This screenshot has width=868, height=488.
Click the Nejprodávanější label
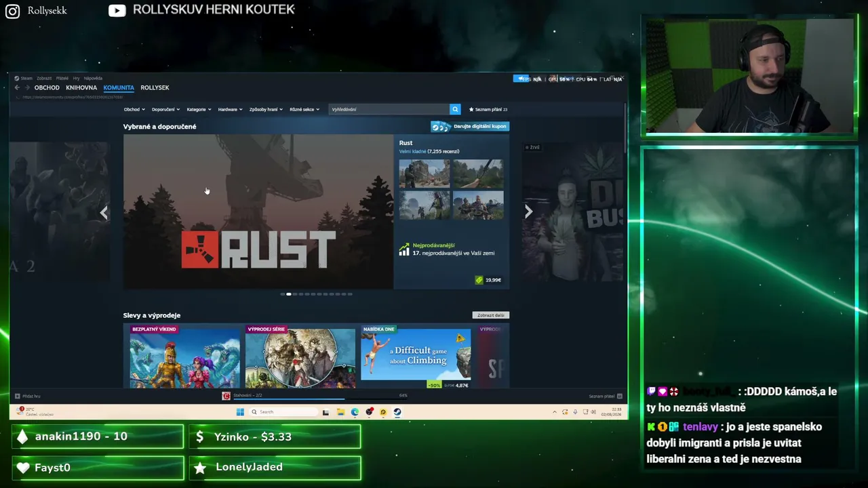[433, 245]
